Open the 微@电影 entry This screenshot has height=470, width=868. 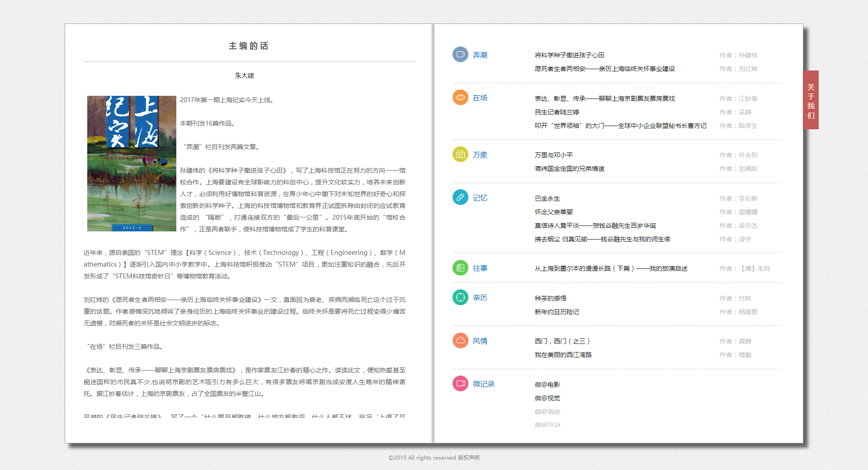point(547,385)
